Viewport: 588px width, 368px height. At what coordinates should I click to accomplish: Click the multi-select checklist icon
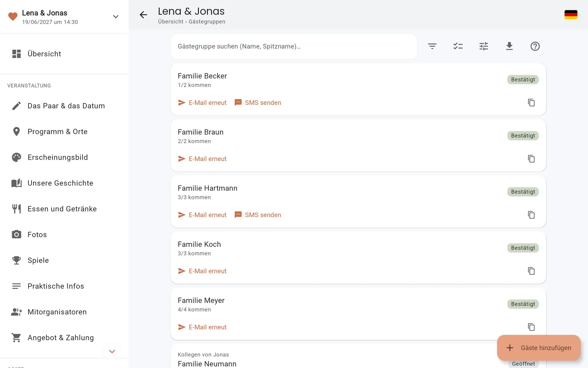click(x=458, y=46)
